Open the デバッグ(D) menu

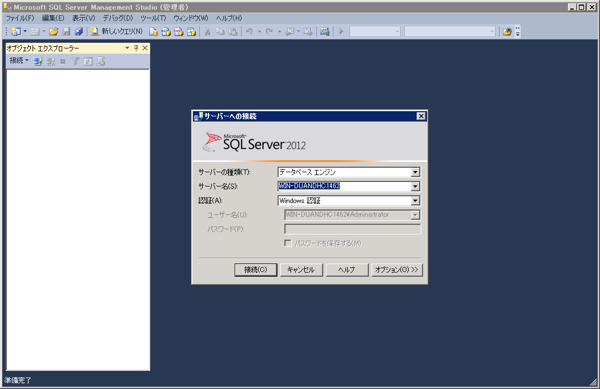click(117, 18)
